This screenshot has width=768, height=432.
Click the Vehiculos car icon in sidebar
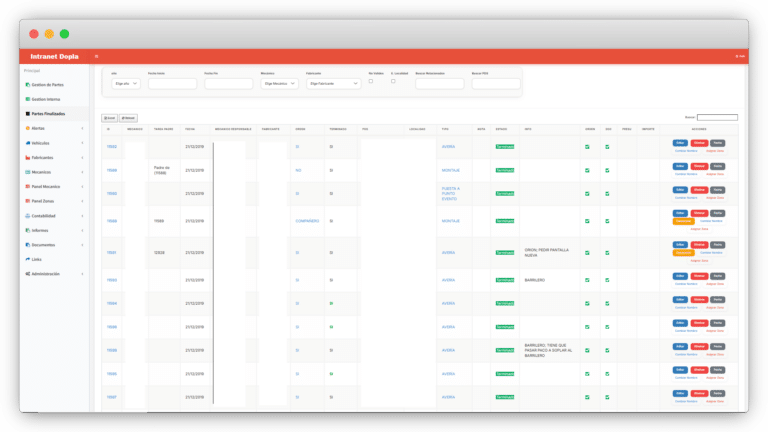pyautogui.click(x=27, y=143)
